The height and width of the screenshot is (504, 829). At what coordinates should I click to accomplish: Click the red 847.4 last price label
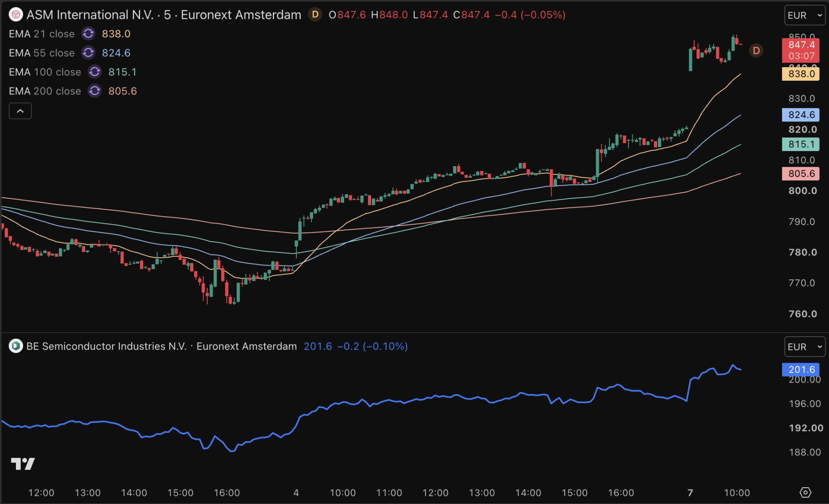pos(801,50)
